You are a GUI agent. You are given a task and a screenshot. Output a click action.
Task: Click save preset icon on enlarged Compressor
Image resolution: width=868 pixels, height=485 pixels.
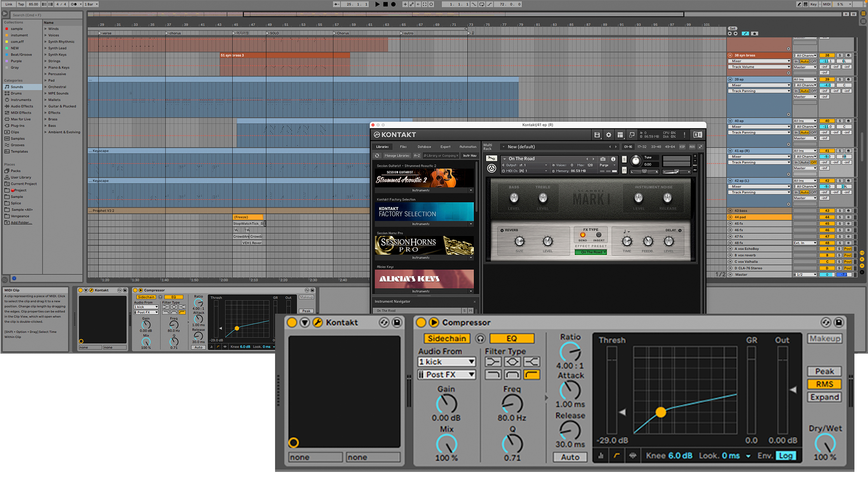pyautogui.click(x=838, y=322)
